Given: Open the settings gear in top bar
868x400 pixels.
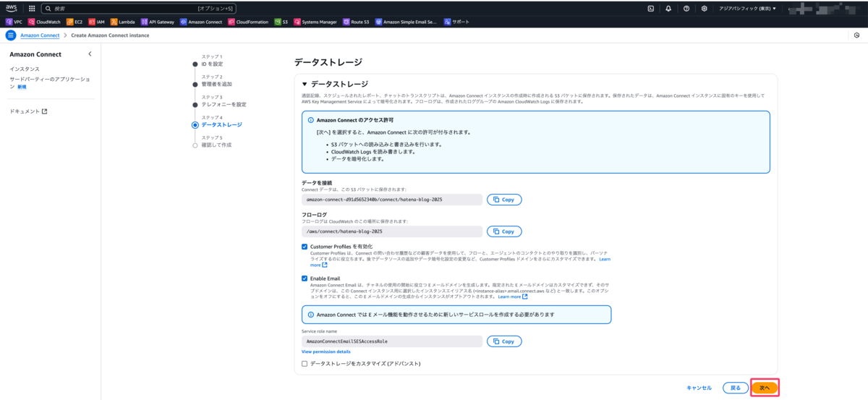Looking at the screenshot, I should tap(704, 9).
